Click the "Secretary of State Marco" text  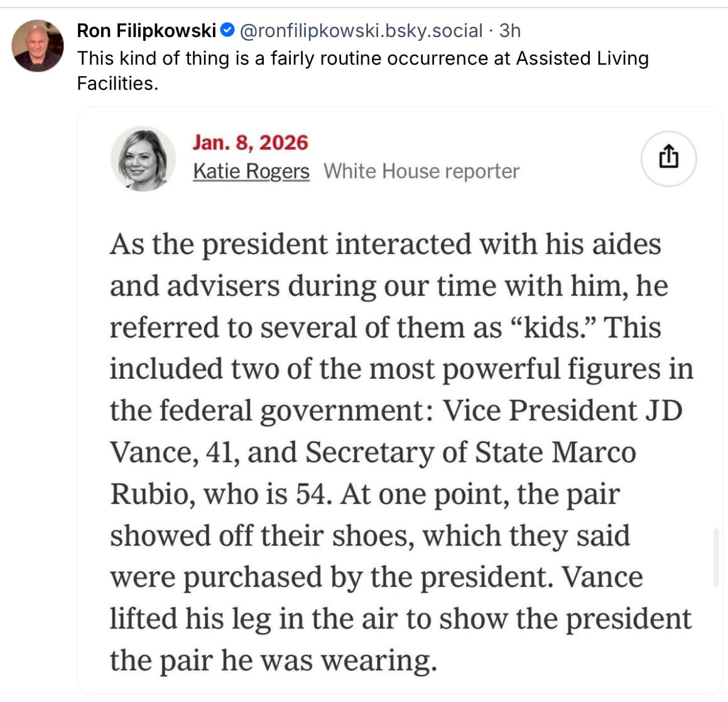coord(471,452)
